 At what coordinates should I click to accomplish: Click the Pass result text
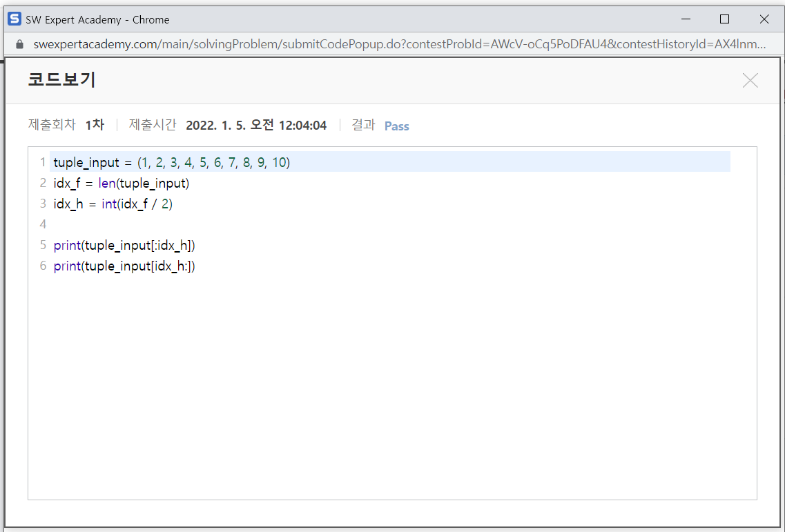[x=396, y=126]
